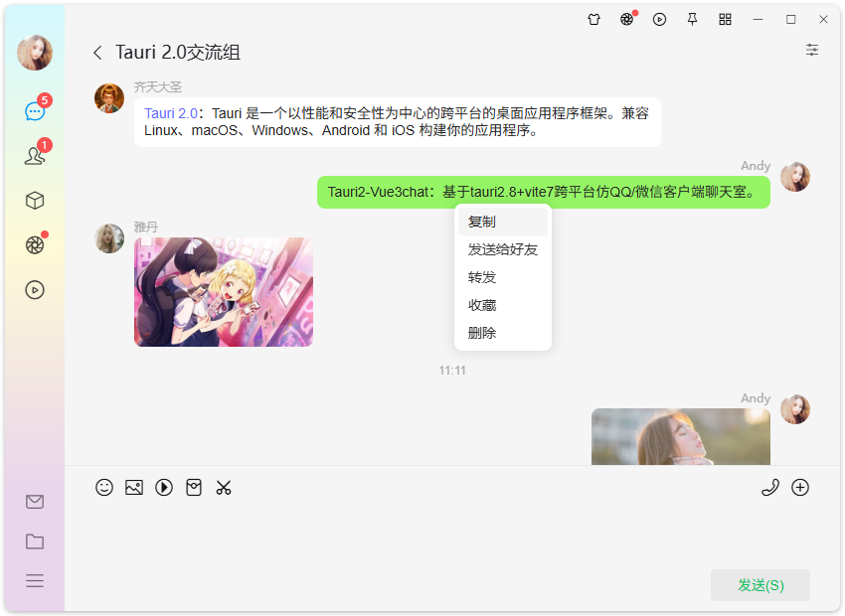Select the messages bubble icon with badge 5
This screenshot has height=616, width=845.
(35, 110)
